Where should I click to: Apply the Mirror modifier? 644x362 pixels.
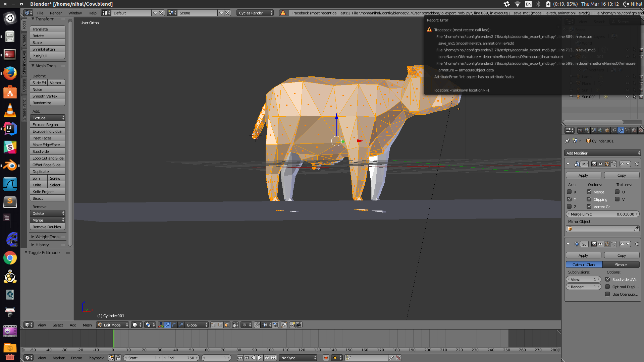point(583,175)
